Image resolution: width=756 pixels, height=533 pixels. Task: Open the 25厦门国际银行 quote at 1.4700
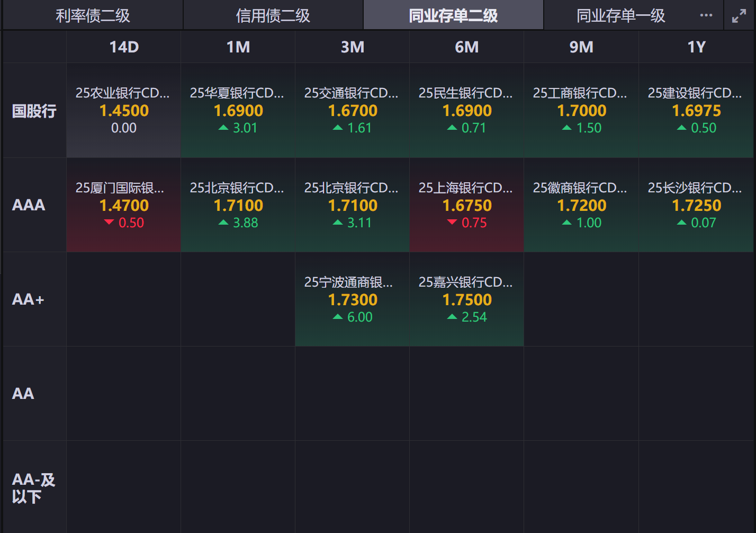(x=123, y=205)
